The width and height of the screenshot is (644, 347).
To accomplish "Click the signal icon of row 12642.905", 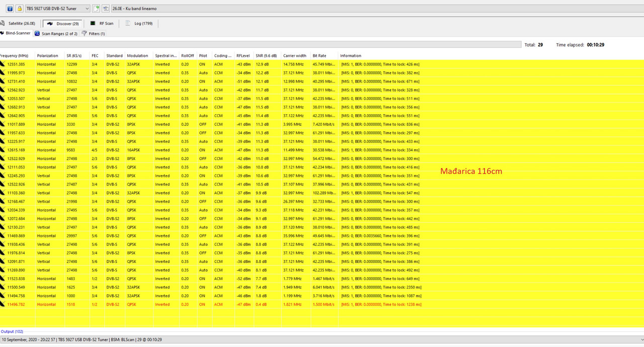I will point(3,116).
